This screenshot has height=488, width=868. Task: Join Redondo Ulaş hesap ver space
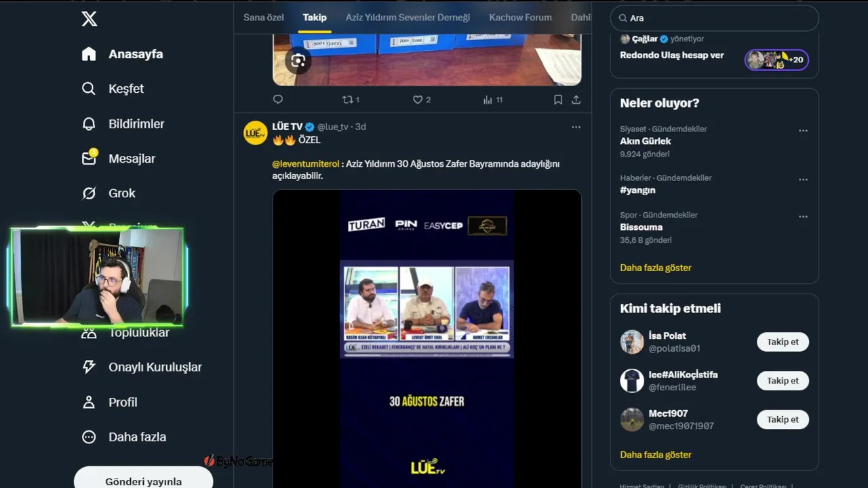point(672,55)
